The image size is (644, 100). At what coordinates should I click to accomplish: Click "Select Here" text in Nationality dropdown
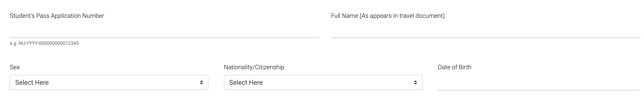246,83
